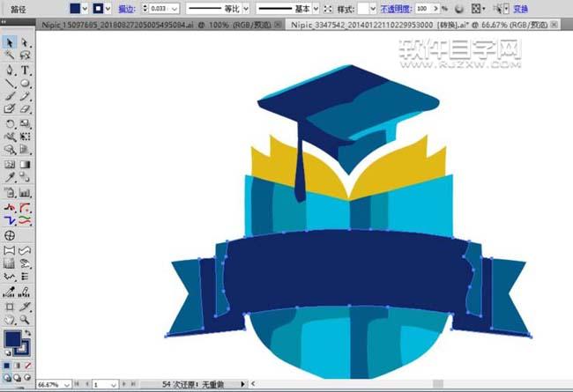573x392 pixels.
Task: Enable Draw Normal mode
Action: pyautogui.click(x=7, y=377)
